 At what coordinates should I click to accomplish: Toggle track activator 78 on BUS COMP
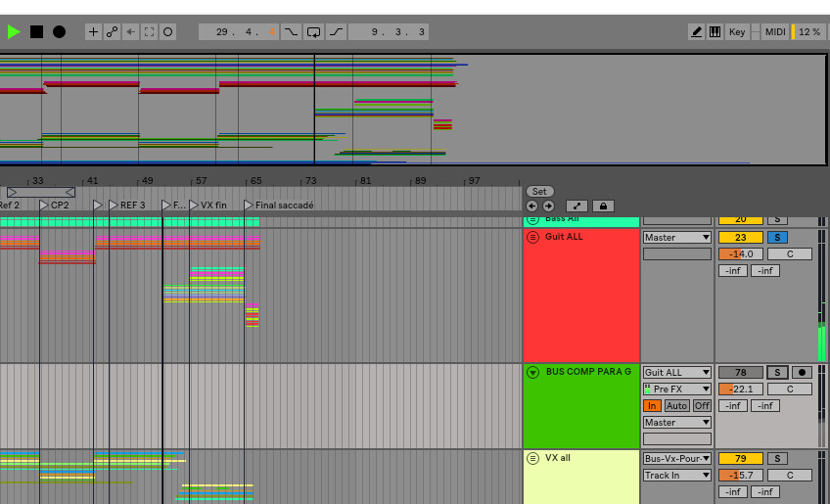pos(741,372)
